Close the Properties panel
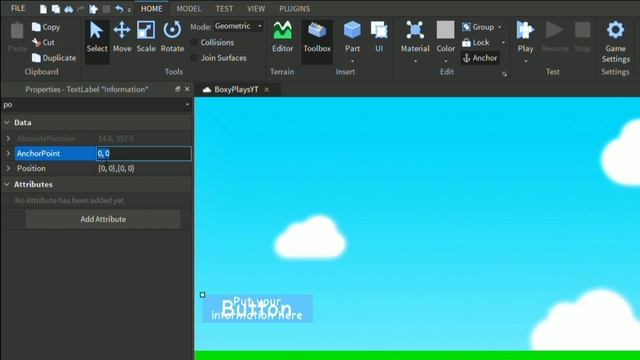640x360 pixels. point(187,89)
